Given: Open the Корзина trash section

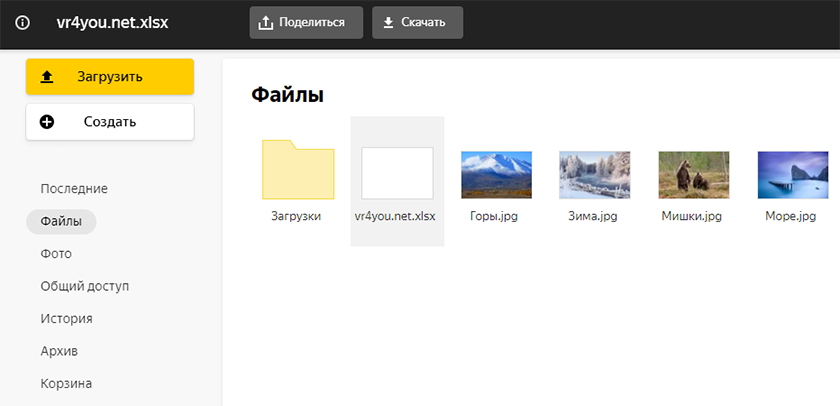Looking at the screenshot, I should (x=66, y=384).
